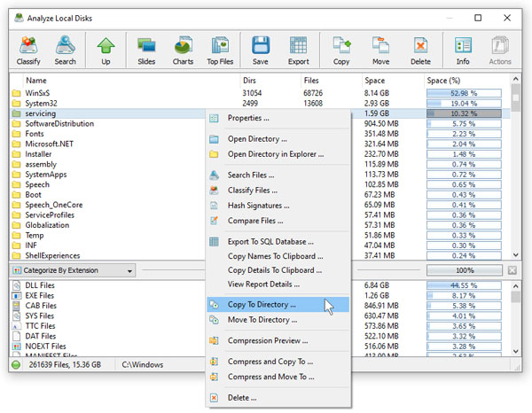Image resolution: width=532 pixels, height=413 pixels.
Task: Click the CAB Files category icon
Action: (16, 306)
